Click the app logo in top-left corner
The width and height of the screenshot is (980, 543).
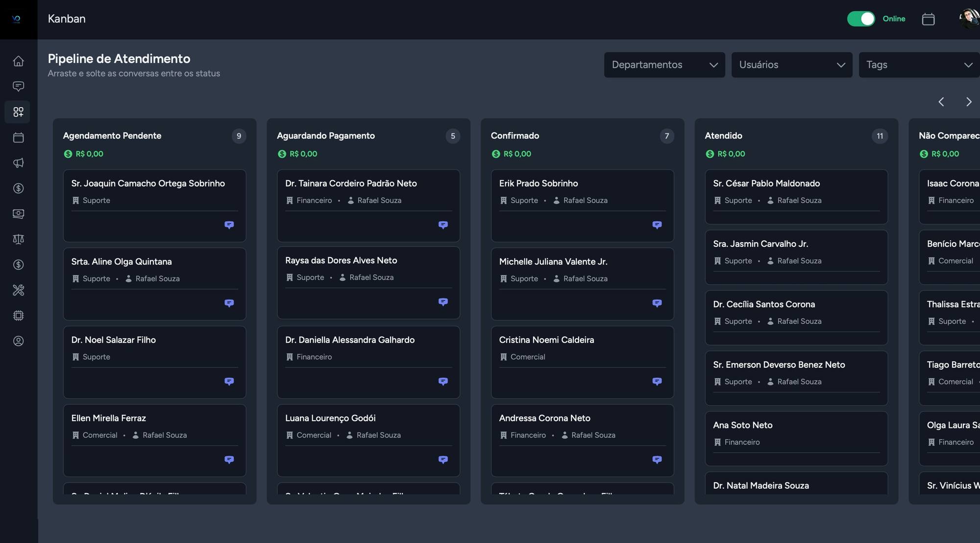tap(16, 19)
